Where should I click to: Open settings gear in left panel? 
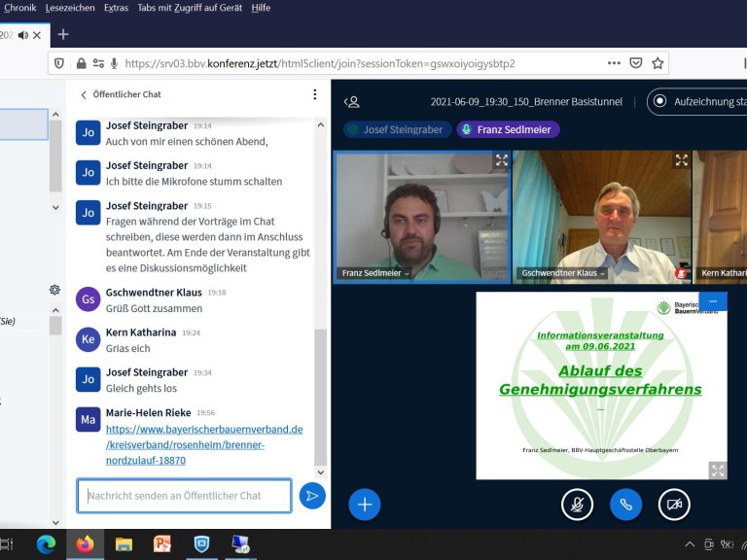point(54,290)
